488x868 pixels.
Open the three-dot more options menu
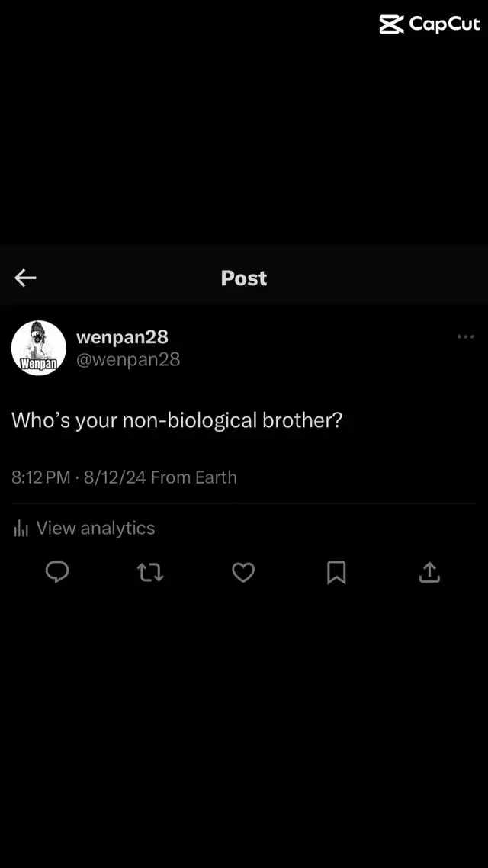465,336
